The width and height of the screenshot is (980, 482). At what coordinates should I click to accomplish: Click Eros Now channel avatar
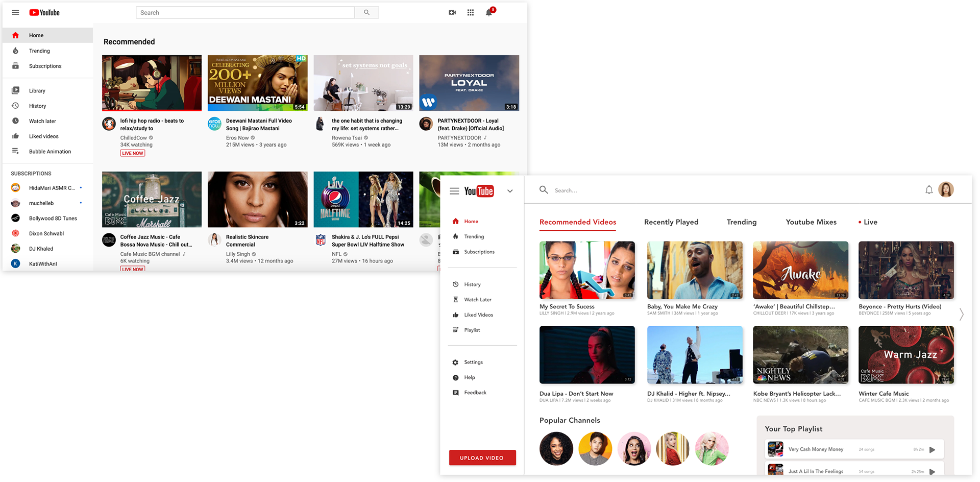(x=214, y=124)
